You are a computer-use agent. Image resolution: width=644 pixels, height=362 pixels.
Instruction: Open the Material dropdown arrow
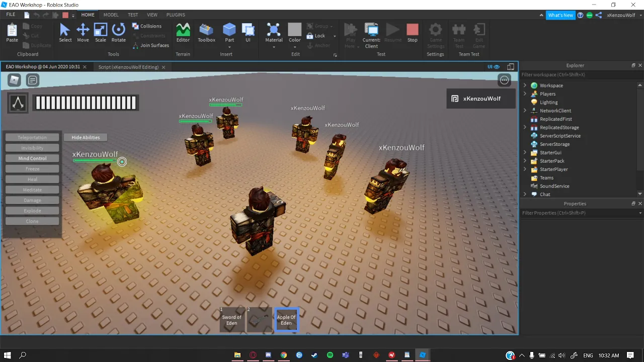274,47
